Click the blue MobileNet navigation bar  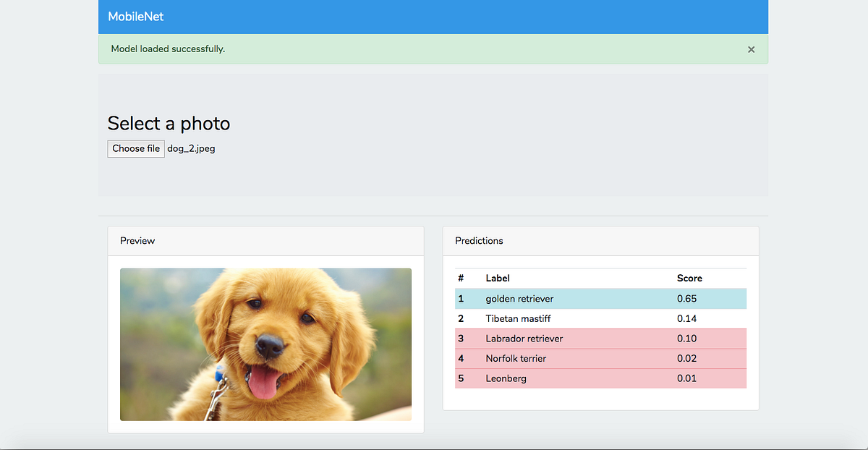(x=434, y=16)
